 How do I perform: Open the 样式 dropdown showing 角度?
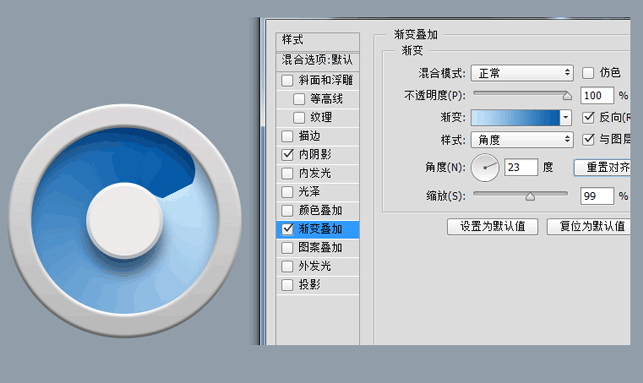522,140
